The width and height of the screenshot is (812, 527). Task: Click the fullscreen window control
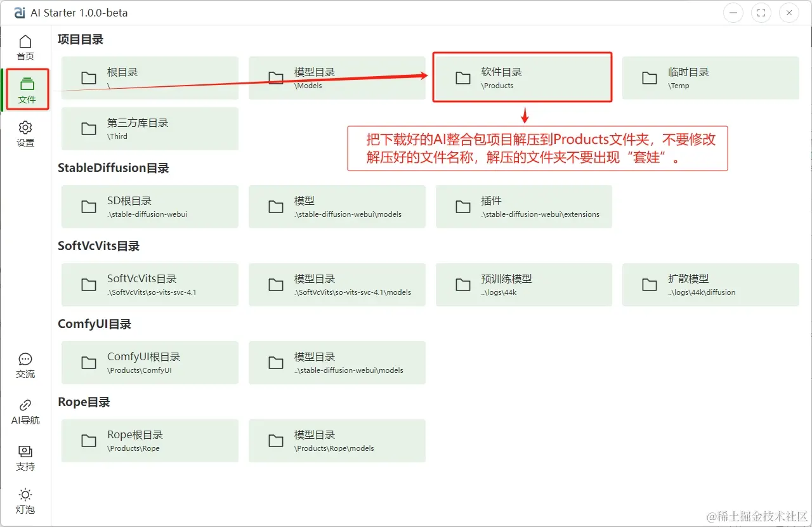click(761, 12)
